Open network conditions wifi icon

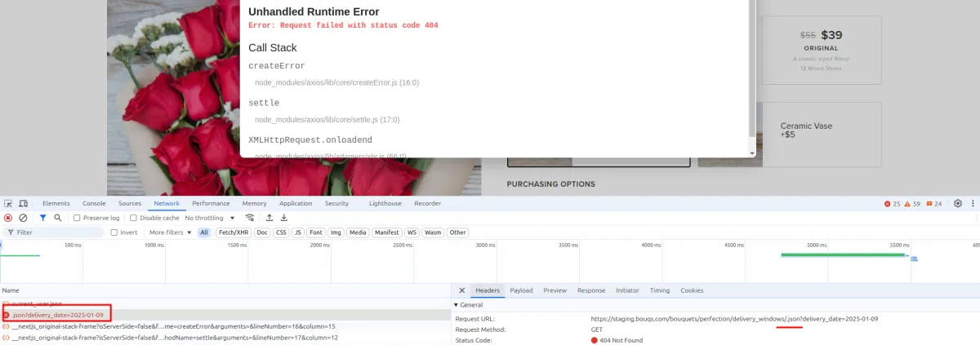(x=249, y=218)
